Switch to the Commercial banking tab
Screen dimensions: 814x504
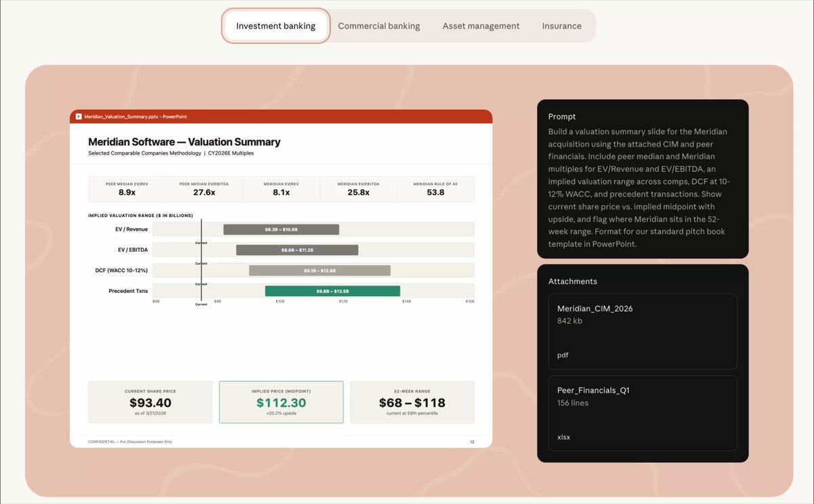(379, 26)
